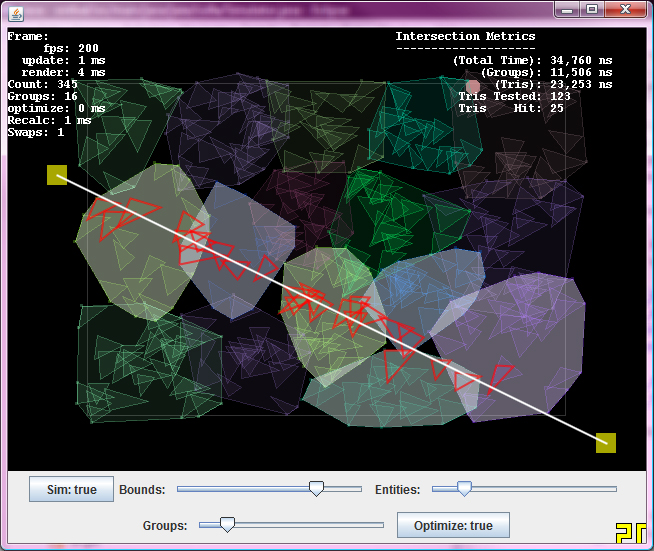Screen dimensions: 654x551
Task: Click the Intersection Metrics heading
Action: (465, 37)
